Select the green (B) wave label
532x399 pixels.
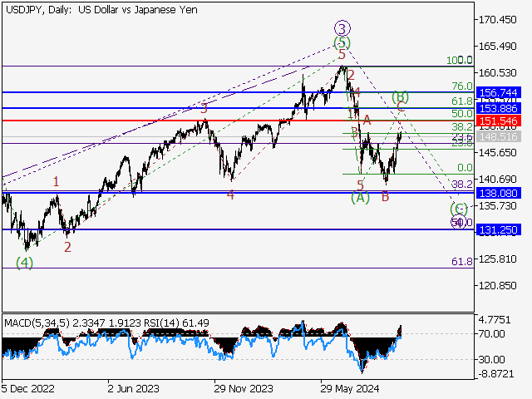(400, 96)
